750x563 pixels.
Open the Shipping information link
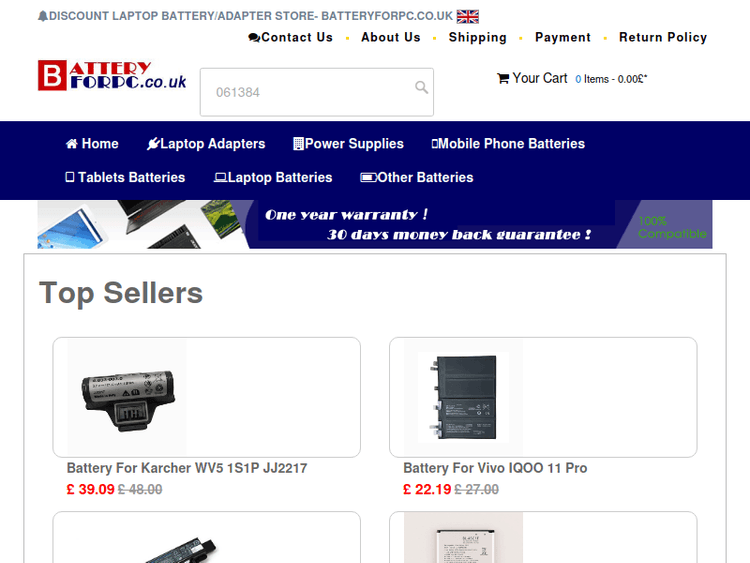tap(477, 37)
